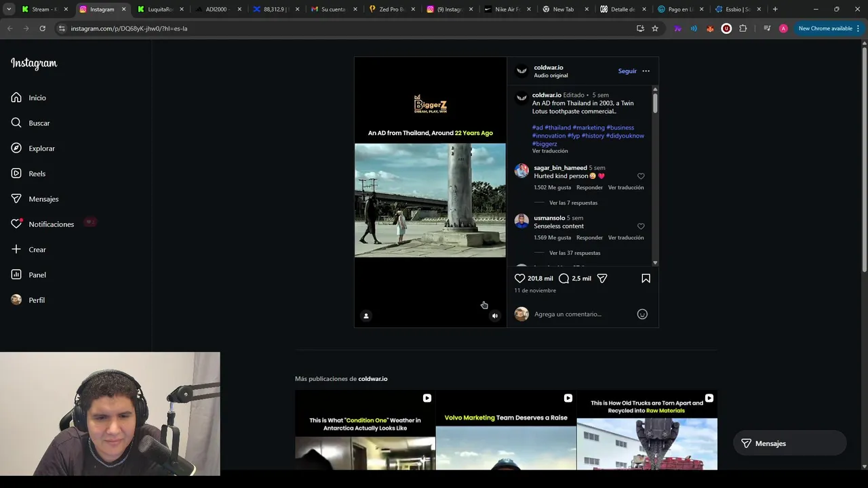Click 201,8 mil likes count
The image size is (868, 488).
click(540, 279)
